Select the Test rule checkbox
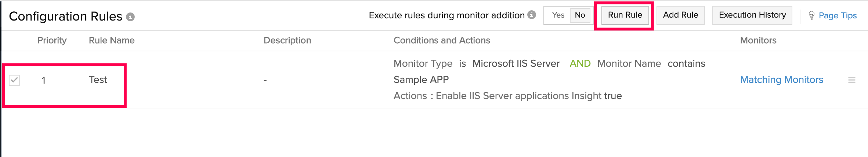 pyautogui.click(x=14, y=80)
